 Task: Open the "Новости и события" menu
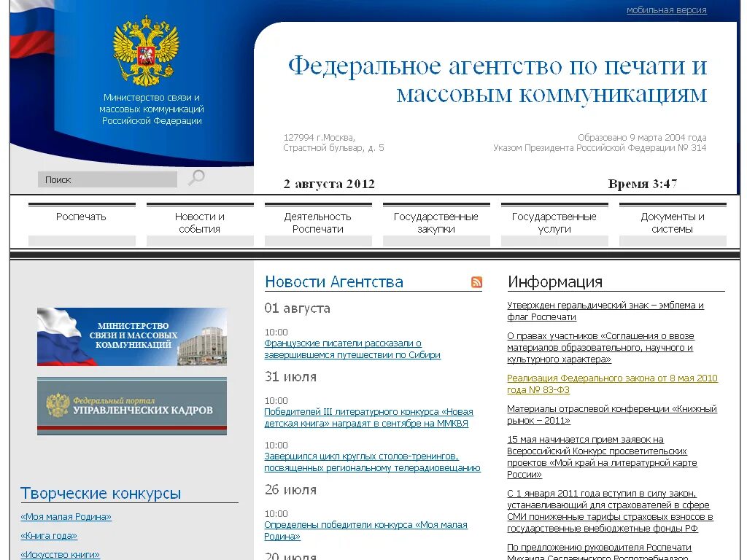(x=200, y=222)
